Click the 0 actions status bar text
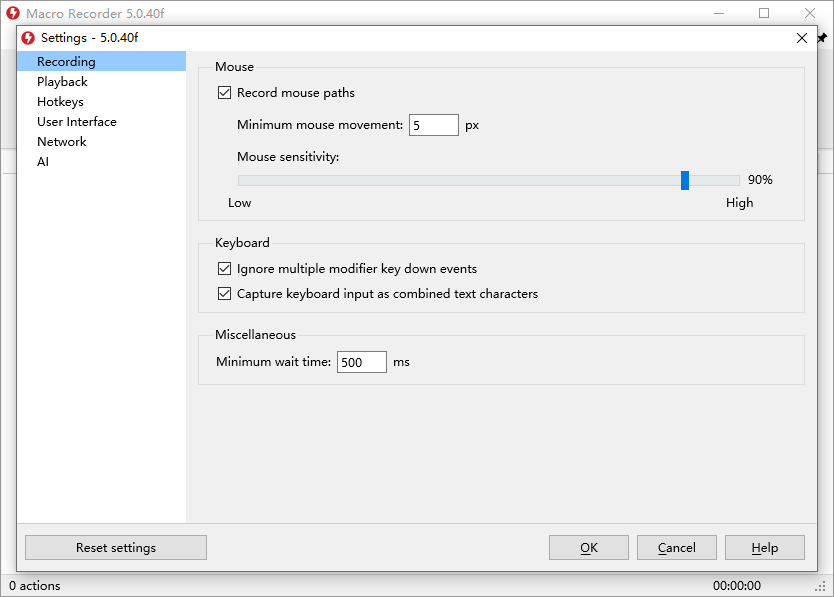Image resolution: width=834 pixels, height=597 pixels. [35, 586]
